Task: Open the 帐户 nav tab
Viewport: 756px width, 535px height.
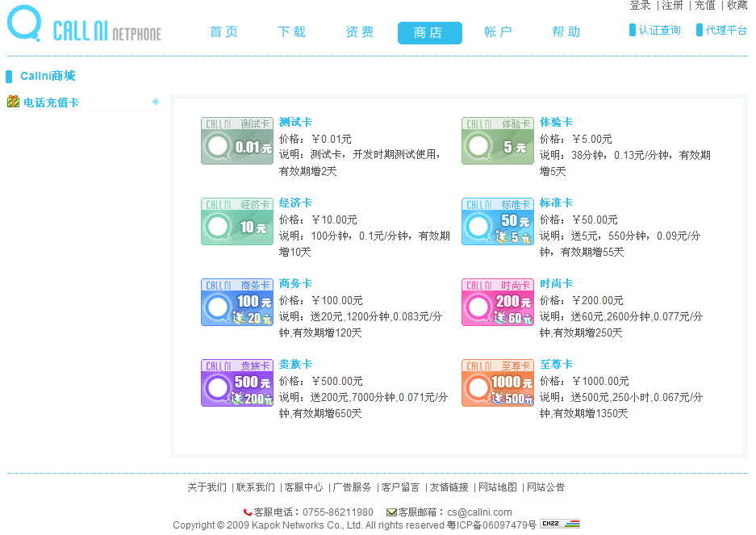Action: (498, 31)
